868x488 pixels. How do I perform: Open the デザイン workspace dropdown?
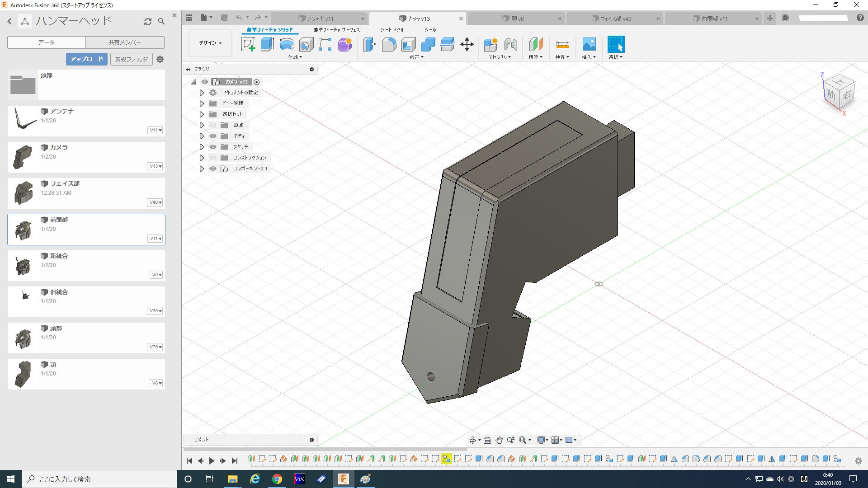click(x=210, y=43)
